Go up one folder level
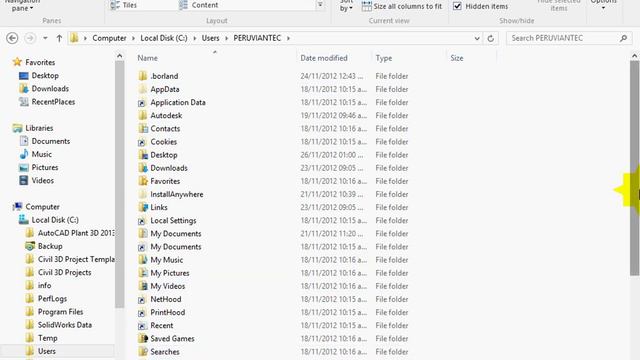640x360 pixels. pos(59,38)
